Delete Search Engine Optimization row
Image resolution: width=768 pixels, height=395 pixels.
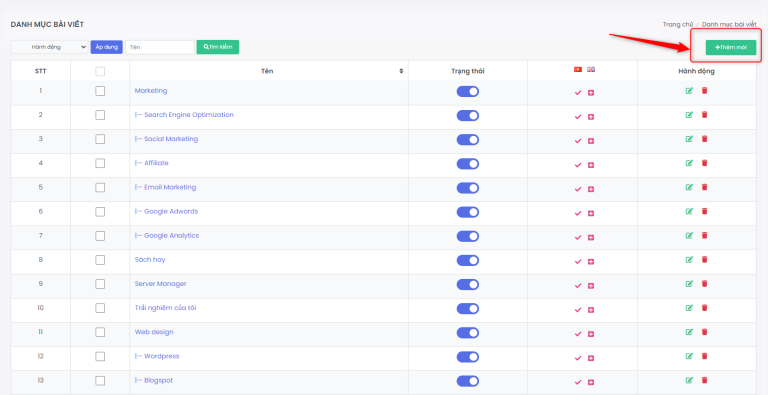(704, 115)
